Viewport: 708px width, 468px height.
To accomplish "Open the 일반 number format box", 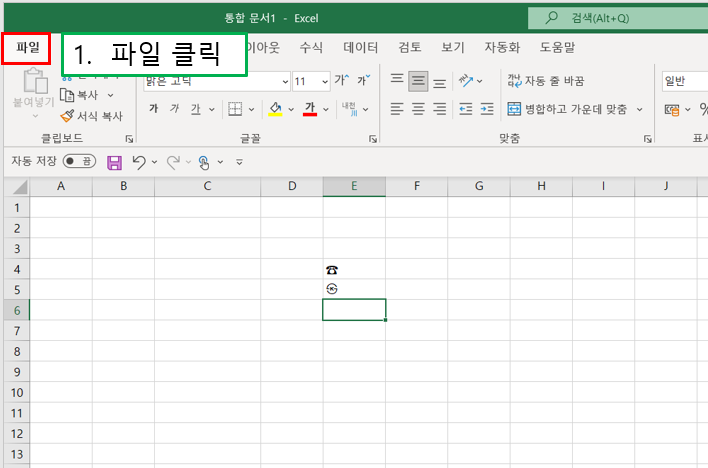I will [x=685, y=81].
